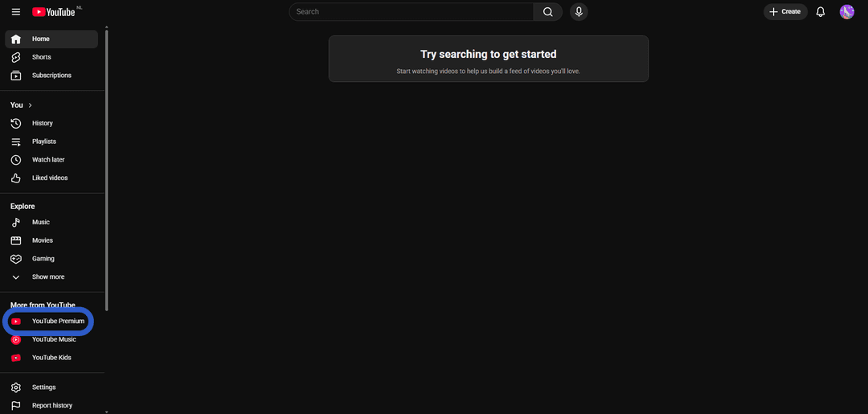Open Watch later list
This screenshot has width=868, height=414.
tap(51, 159)
